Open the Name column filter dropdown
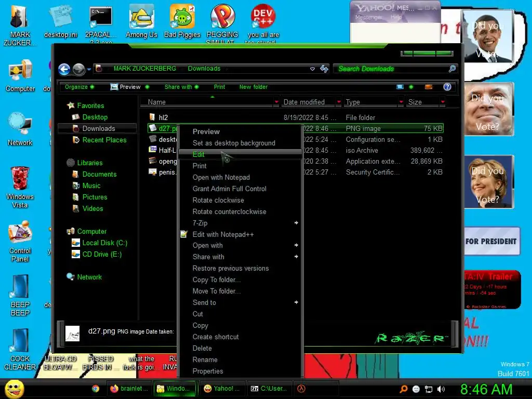Screen dimensions: 532x399 [276, 102]
